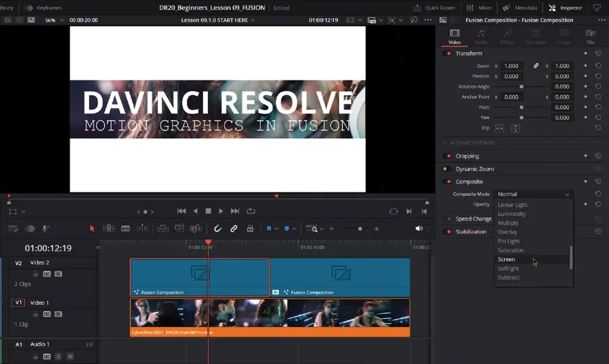Viewport: 609px width, 364px height.
Task: Click the Flip horizontal icon
Action: click(499, 129)
